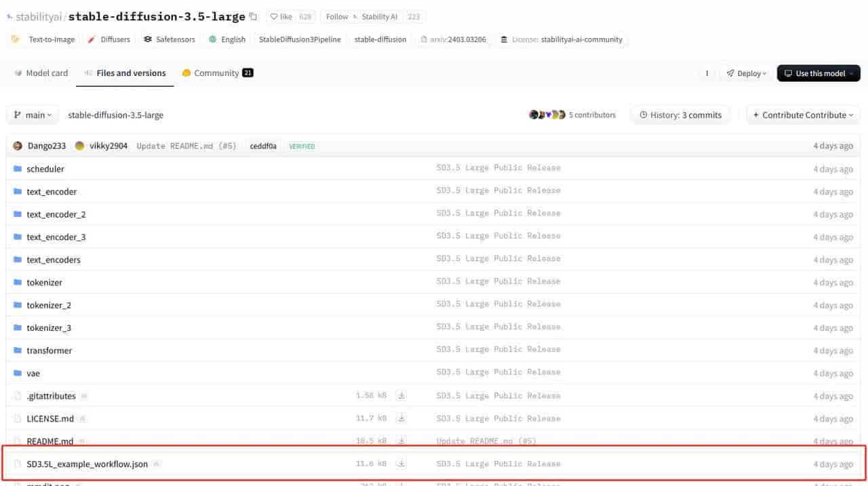Viewport: 868px width, 486px height.
Task: Open vae row's SD3.5 Large Public Release commit
Action: point(498,372)
